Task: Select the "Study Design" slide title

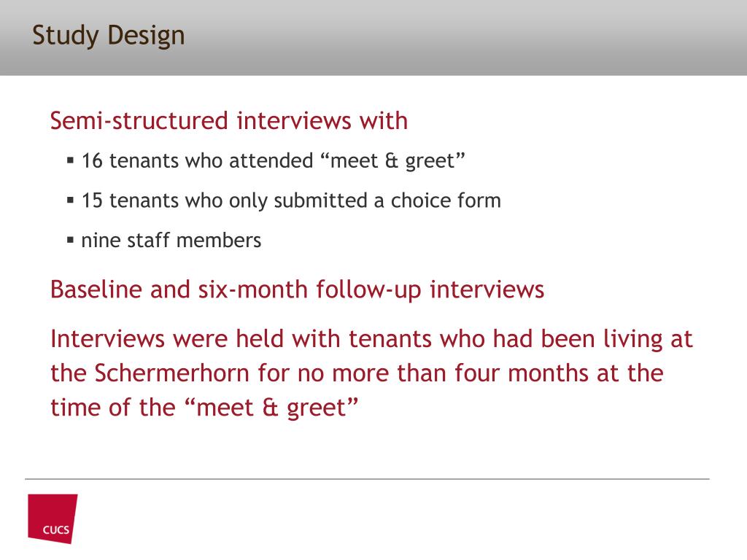Action: click(109, 36)
